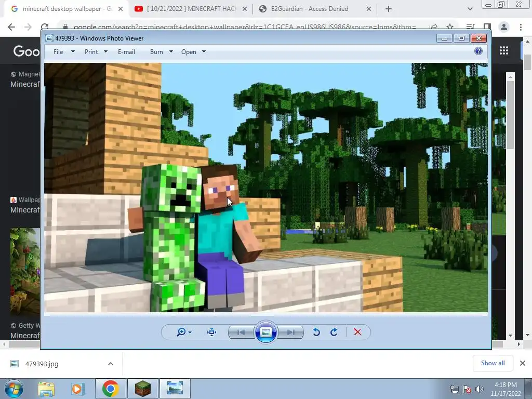Open Minecraft from the taskbar

click(143, 389)
